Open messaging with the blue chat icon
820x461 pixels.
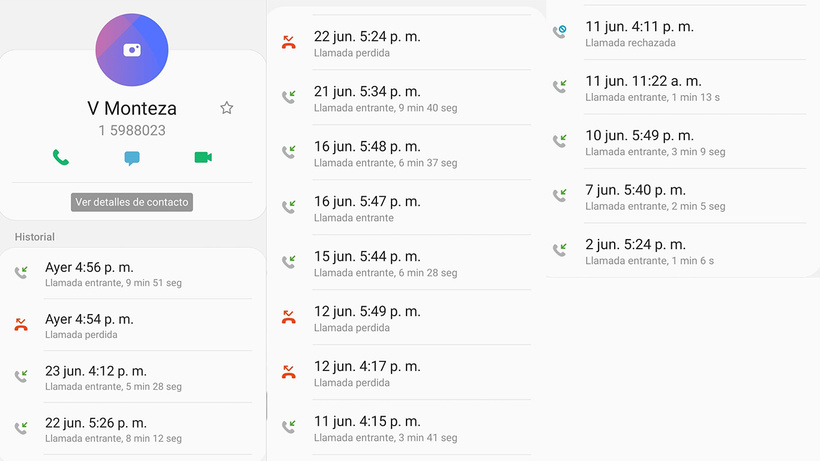(132, 158)
